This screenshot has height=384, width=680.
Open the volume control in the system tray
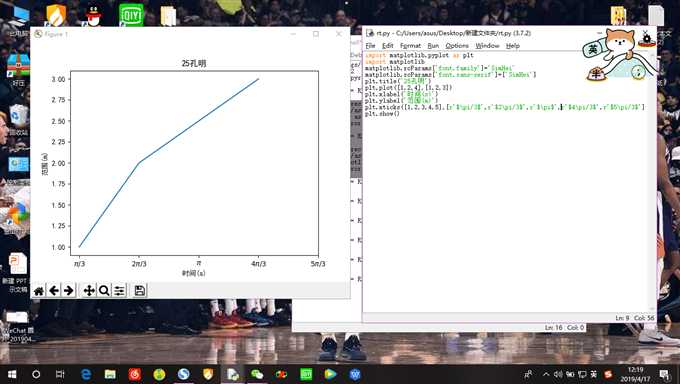click(x=558, y=374)
